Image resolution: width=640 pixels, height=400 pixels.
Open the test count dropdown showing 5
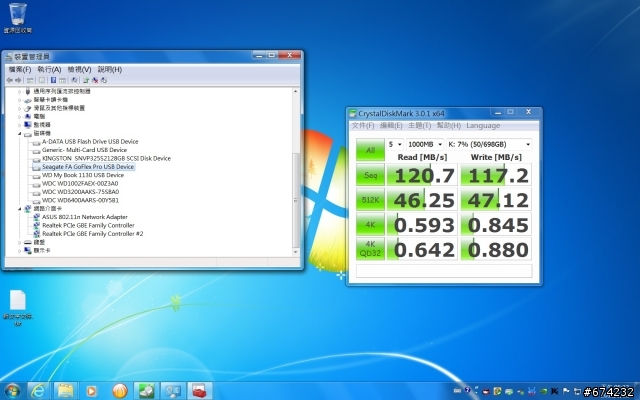pos(395,144)
